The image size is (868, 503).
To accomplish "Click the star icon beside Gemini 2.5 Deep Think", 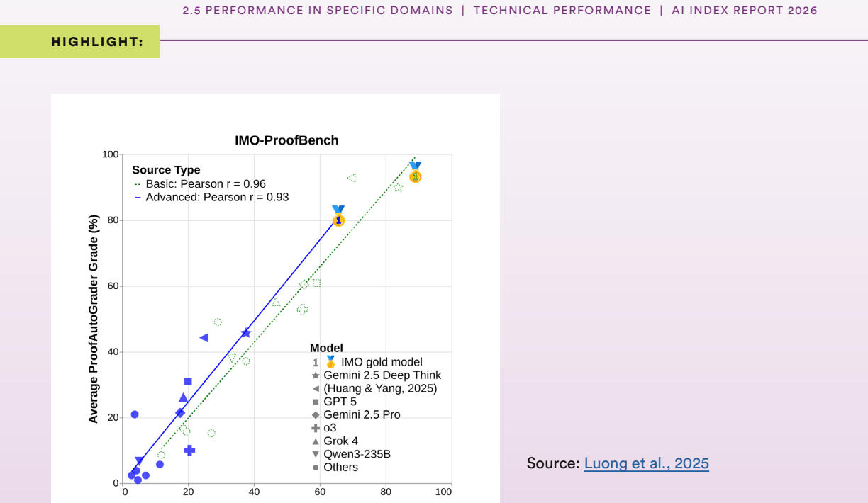I will (316, 375).
